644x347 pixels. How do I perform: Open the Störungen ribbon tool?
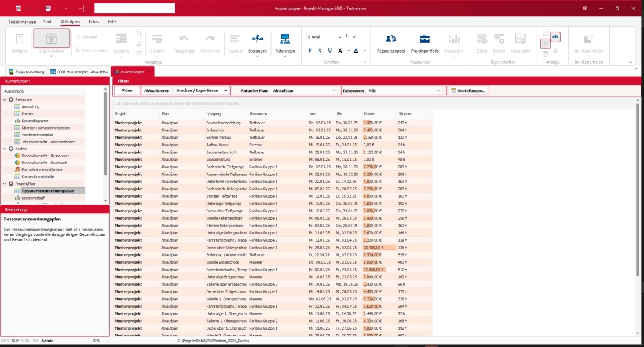click(x=258, y=43)
